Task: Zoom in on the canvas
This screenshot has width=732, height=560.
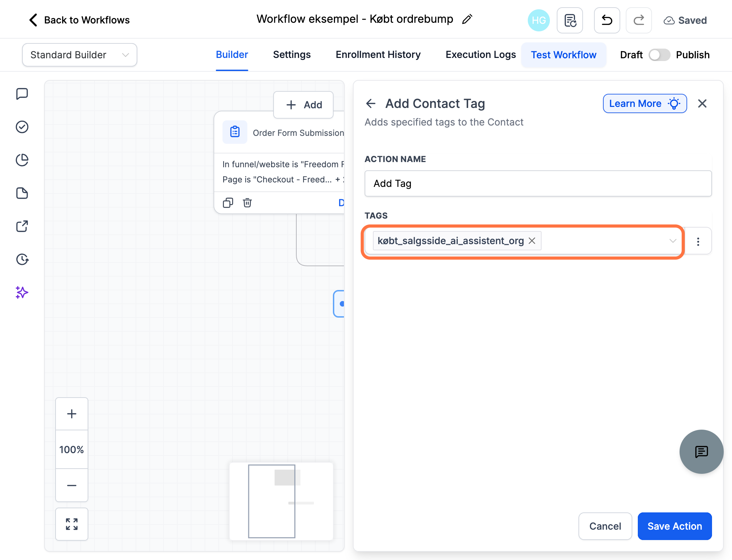Action: coord(72,414)
